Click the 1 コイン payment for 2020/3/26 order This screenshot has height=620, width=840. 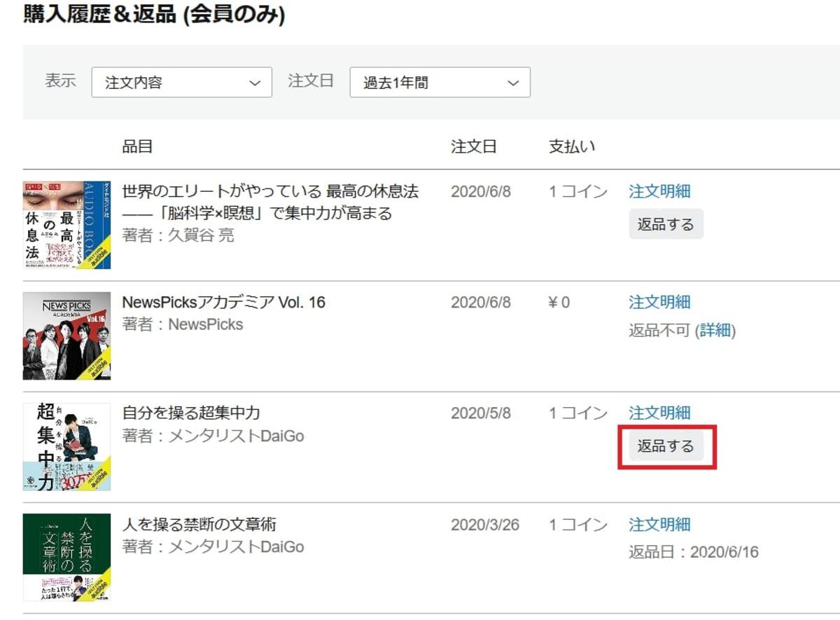click(578, 524)
